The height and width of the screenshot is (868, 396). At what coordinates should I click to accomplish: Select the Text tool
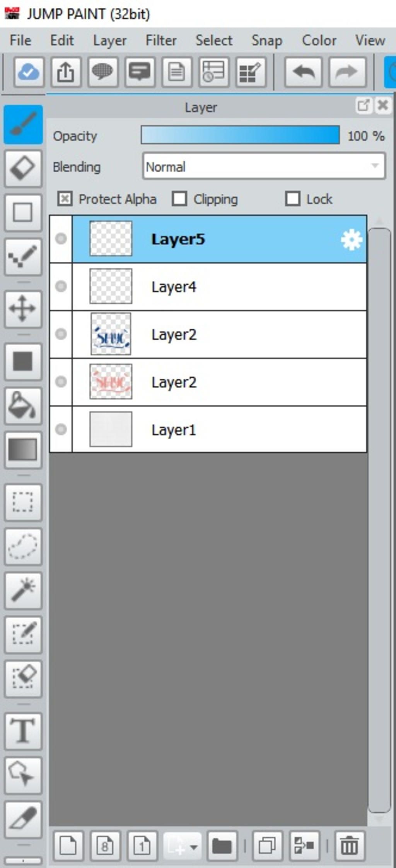tap(23, 730)
